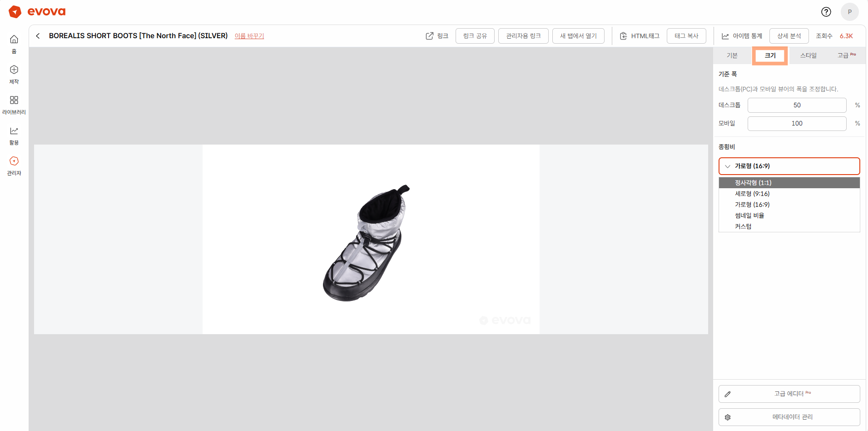
Task: Click the help question mark icon
Action: click(x=826, y=12)
